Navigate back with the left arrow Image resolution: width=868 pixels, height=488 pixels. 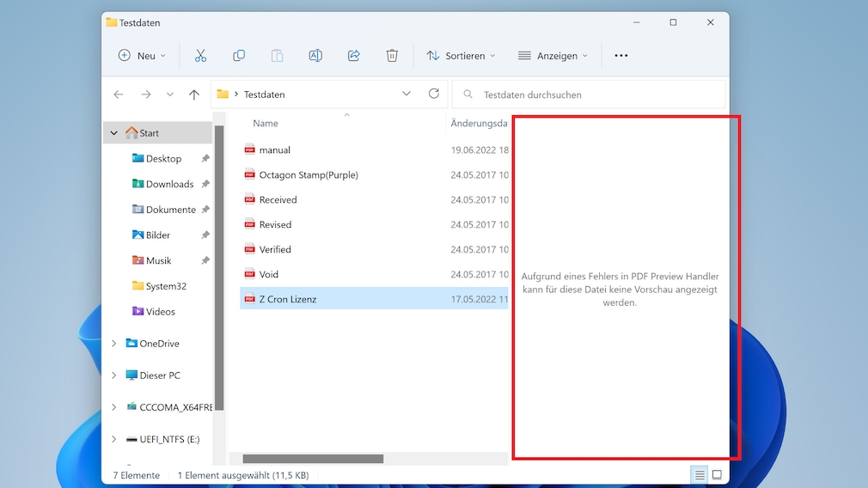[x=119, y=95]
